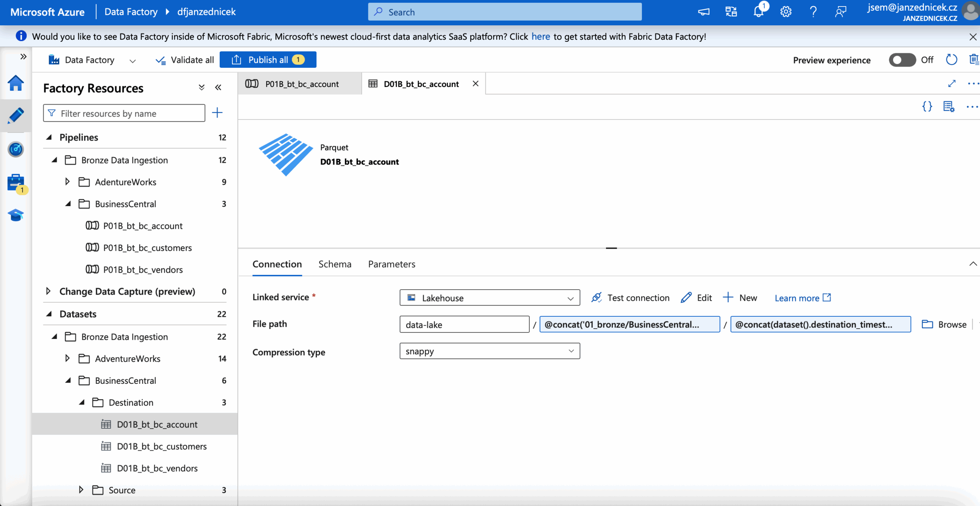Image resolution: width=980 pixels, height=506 pixels.
Task: Open the Compression type snappy dropdown
Action: pos(489,351)
